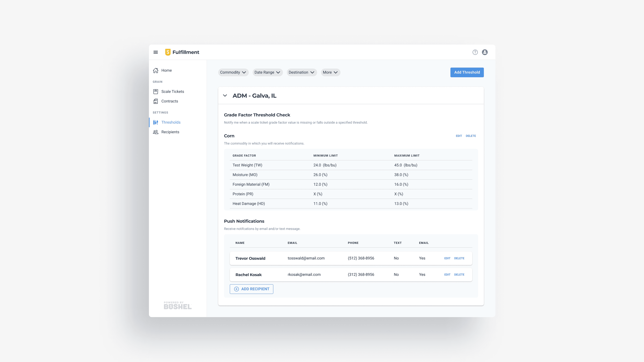
Task: Open the help question mark icon
Action: coord(475,52)
